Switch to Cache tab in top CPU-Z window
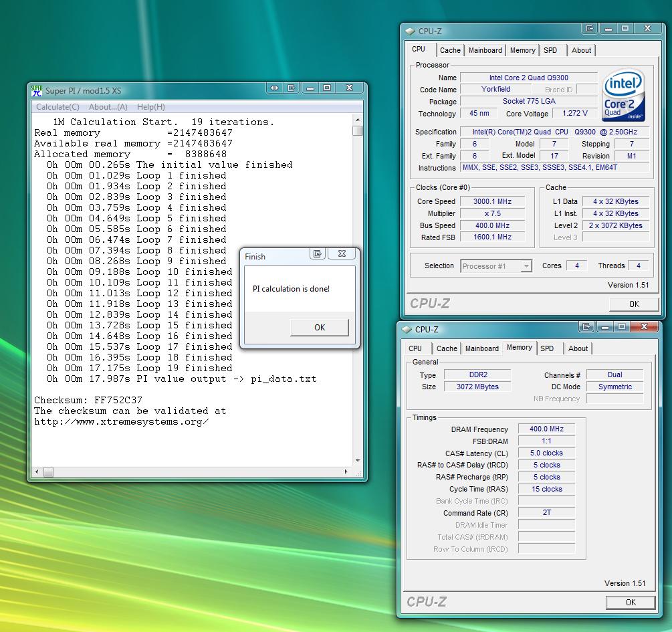The width and height of the screenshot is (672, 632). point(450,50)
